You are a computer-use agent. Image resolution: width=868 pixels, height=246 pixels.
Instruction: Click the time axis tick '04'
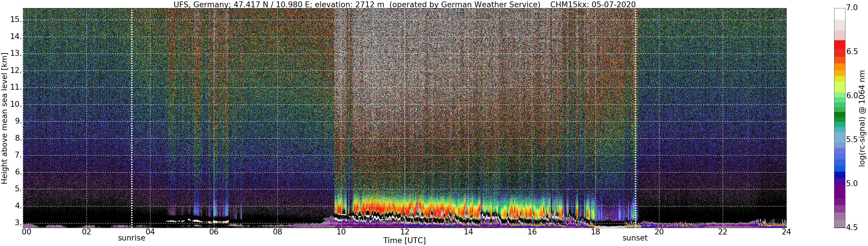tap(150, 232)
